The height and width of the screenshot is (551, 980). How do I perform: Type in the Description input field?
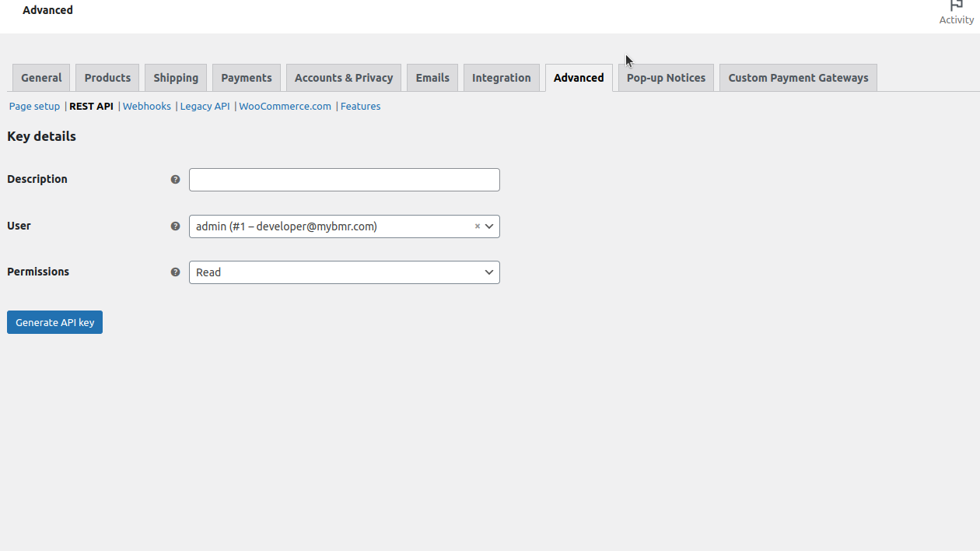pyautogui.click(x=344, y=180)
